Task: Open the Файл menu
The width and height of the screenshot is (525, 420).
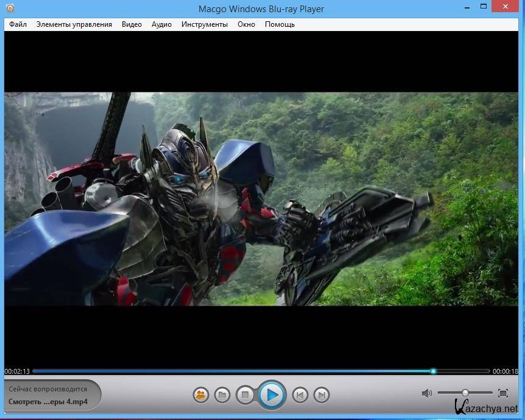Action: 18,24
